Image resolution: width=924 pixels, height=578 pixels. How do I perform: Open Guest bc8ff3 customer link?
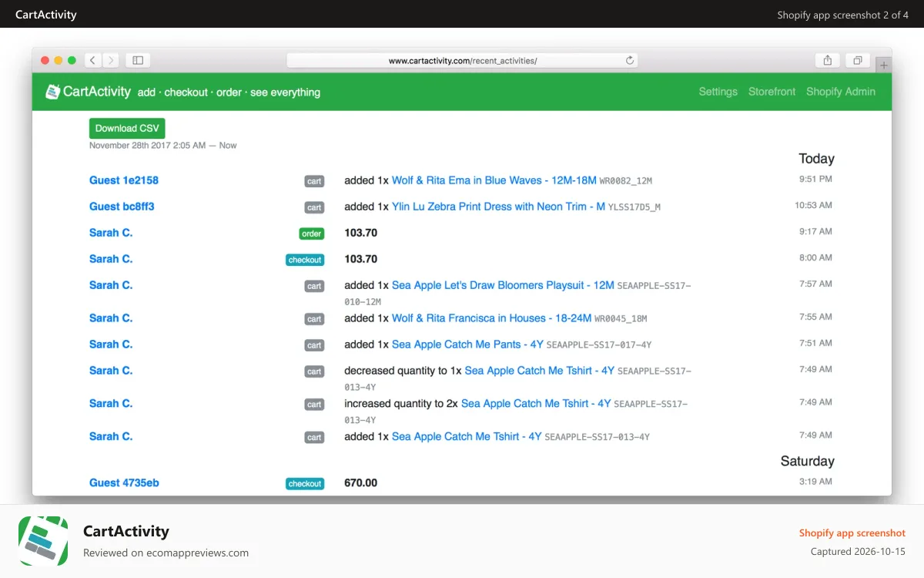pos(122,207)
